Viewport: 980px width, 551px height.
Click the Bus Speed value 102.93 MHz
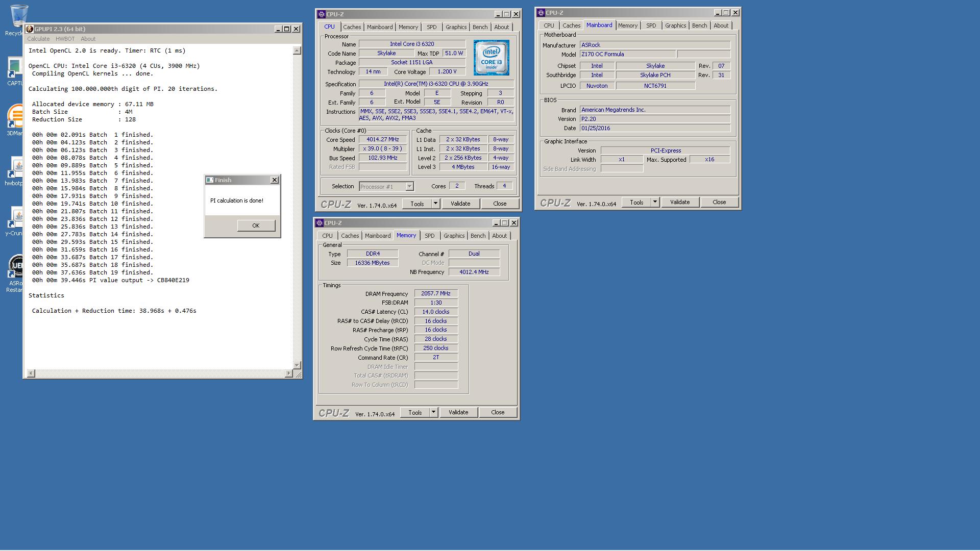pos(383,158)
